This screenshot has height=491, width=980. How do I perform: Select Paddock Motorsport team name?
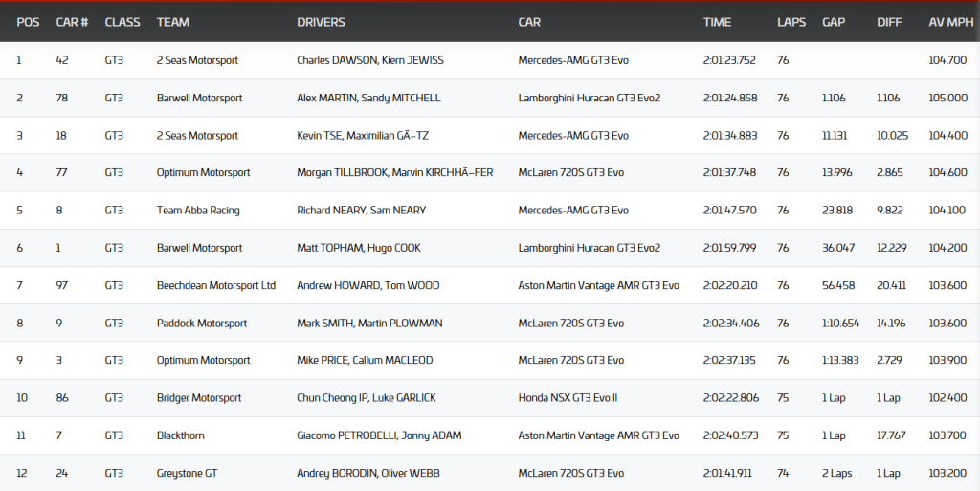[200, 324]
